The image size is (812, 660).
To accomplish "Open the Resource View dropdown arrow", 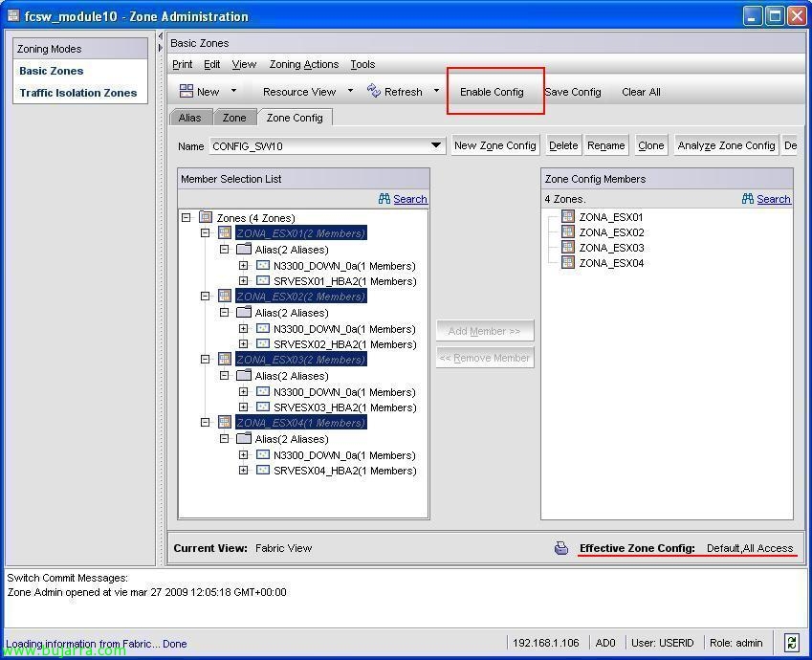I will point(350,92).
